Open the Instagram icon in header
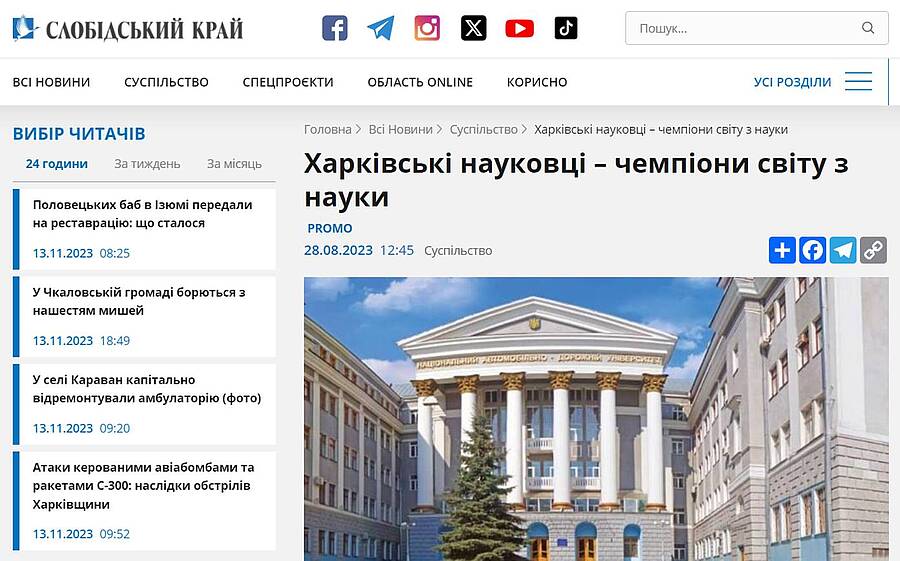Screen dimensions: 900x561 [x=427, y=28]
